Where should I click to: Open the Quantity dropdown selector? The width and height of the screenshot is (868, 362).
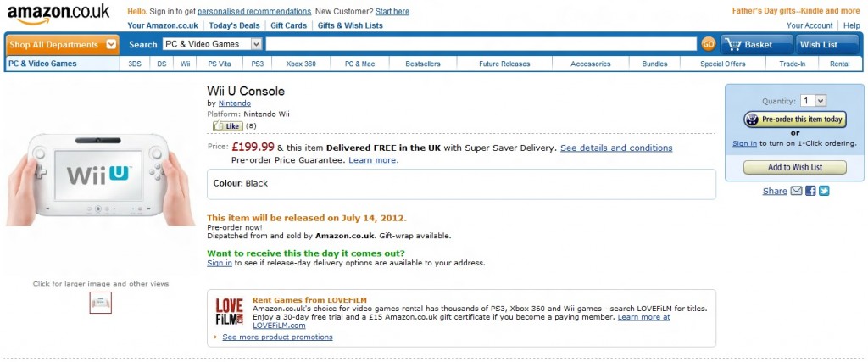click(813, 101)
